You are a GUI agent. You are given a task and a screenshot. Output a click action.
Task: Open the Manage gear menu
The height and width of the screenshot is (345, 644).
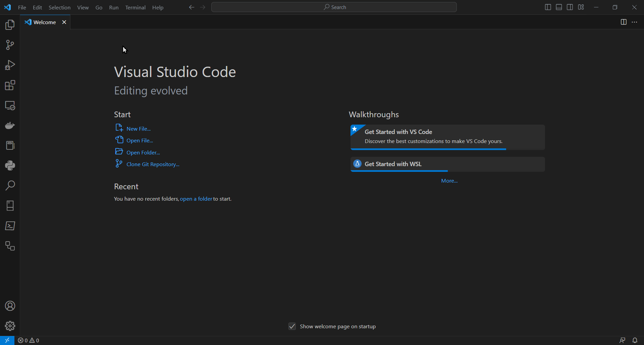click(10, 326)
